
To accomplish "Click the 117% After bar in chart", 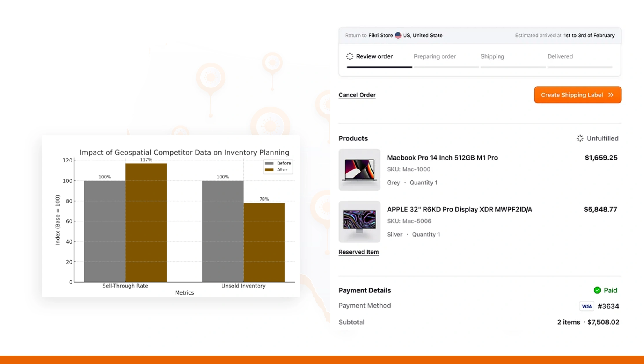I will 146,223.
